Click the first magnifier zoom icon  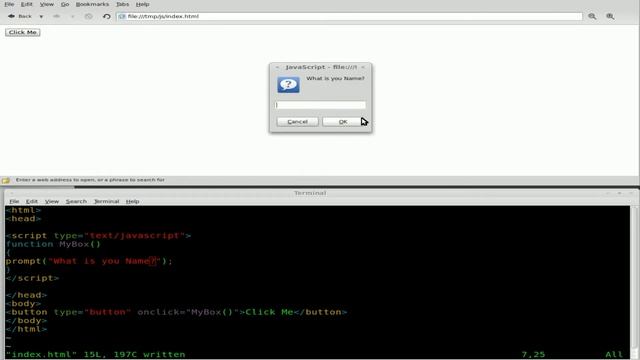click(x=592, y=16)
